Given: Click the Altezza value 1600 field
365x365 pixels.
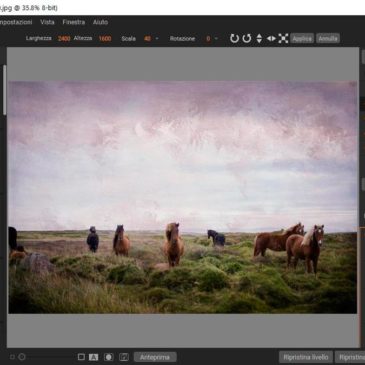Looking at the screenshot, I should pyautogui.click(x=105, y=39).
